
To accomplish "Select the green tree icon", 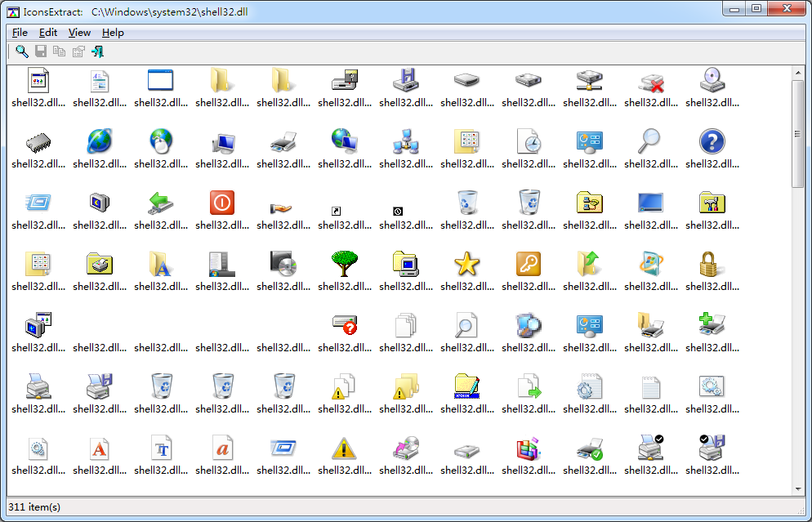I will point(345,264).
